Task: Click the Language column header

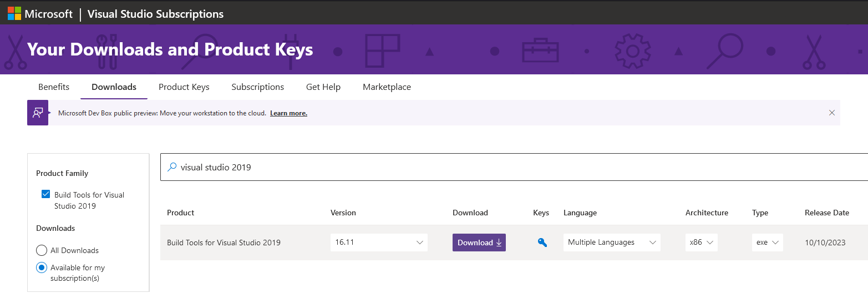Action: coord(580,213)
